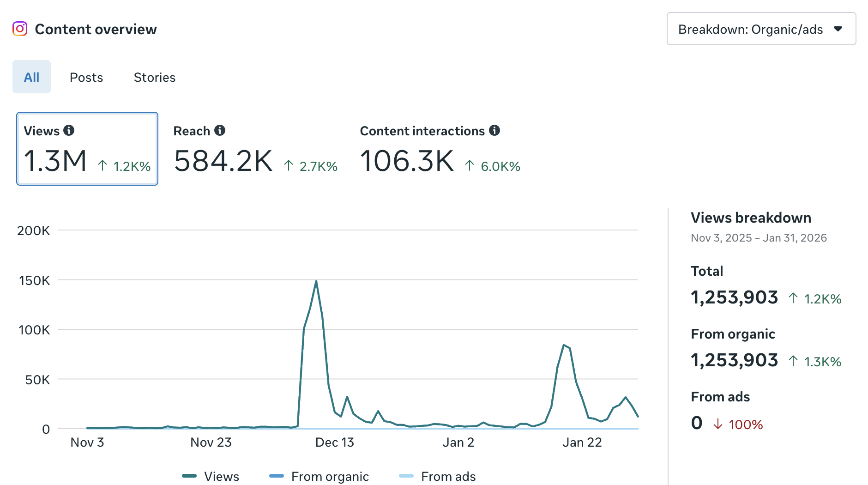
Task: Open the Views info tooltip icon
Action: pyautogui.click(x=70, y=131)
